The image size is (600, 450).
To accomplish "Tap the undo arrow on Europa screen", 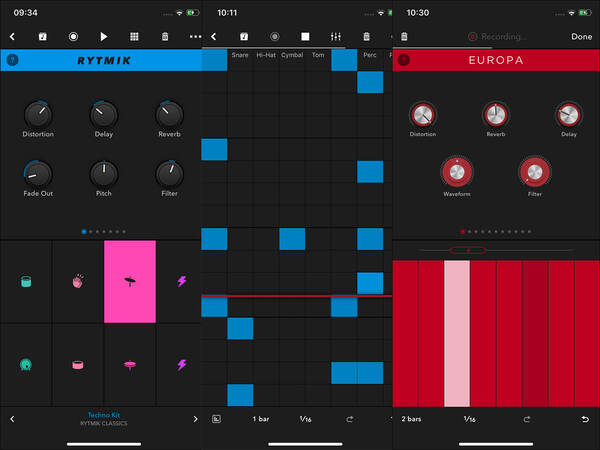I will tap(585, 419).
